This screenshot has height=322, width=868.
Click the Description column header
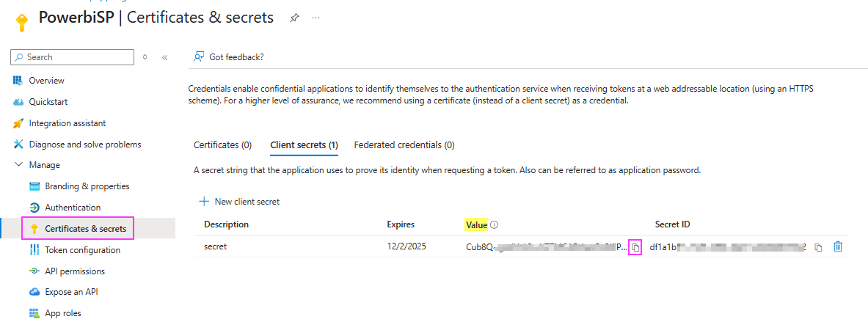point(227,224)
